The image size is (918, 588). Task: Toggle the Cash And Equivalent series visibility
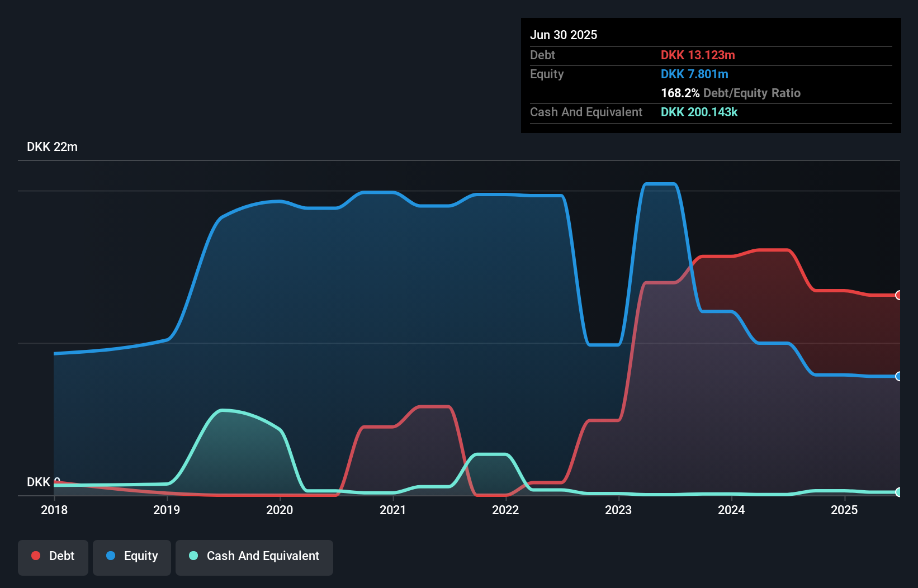point(254,556)
